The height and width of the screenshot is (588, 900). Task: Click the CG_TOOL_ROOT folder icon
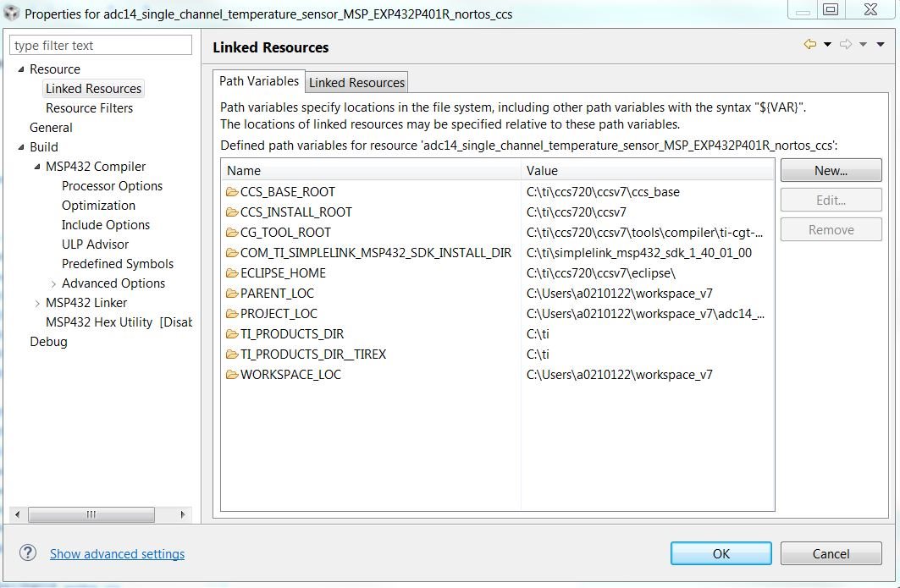click(x=232, y=233)
